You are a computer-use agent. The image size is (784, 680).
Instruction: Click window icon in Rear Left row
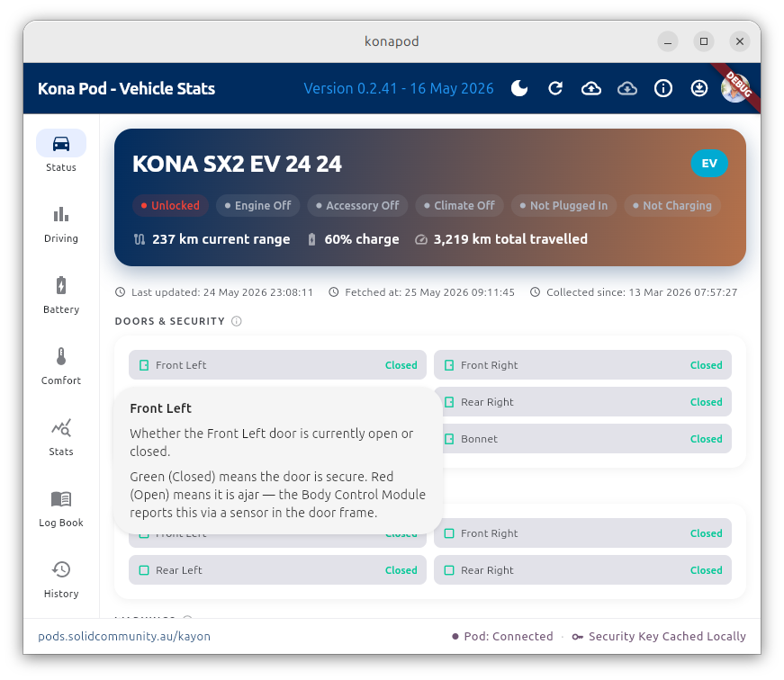tap(144, 570)
